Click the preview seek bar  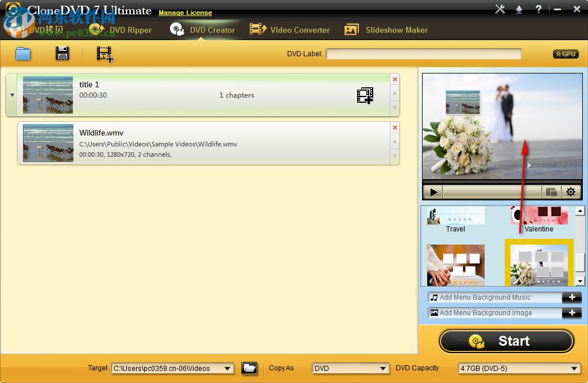click(492, 192)
